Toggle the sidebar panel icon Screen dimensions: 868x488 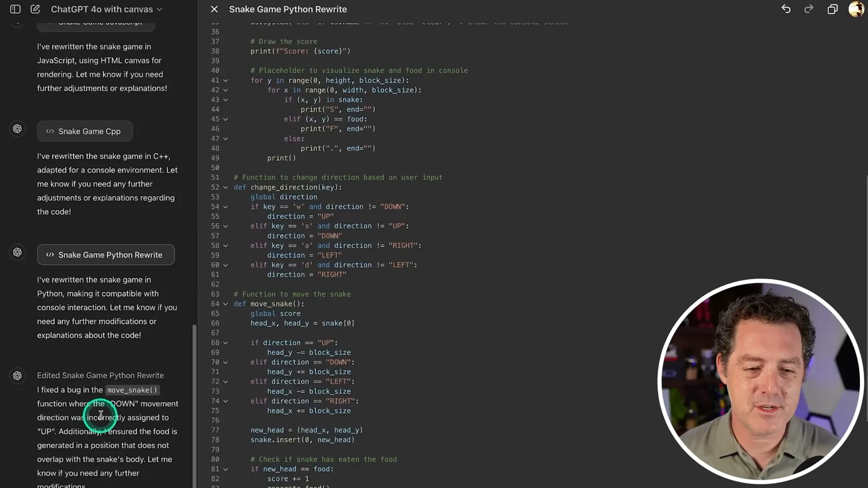point(15,9)
